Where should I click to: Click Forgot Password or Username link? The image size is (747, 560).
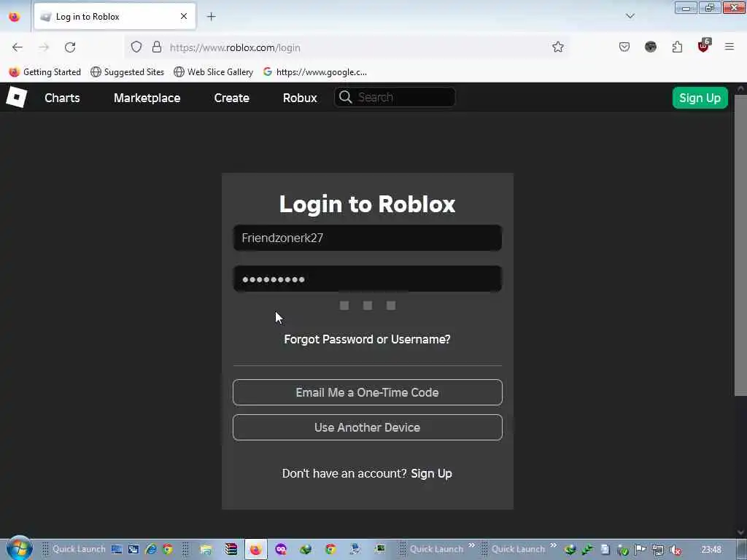coord(368,340)
